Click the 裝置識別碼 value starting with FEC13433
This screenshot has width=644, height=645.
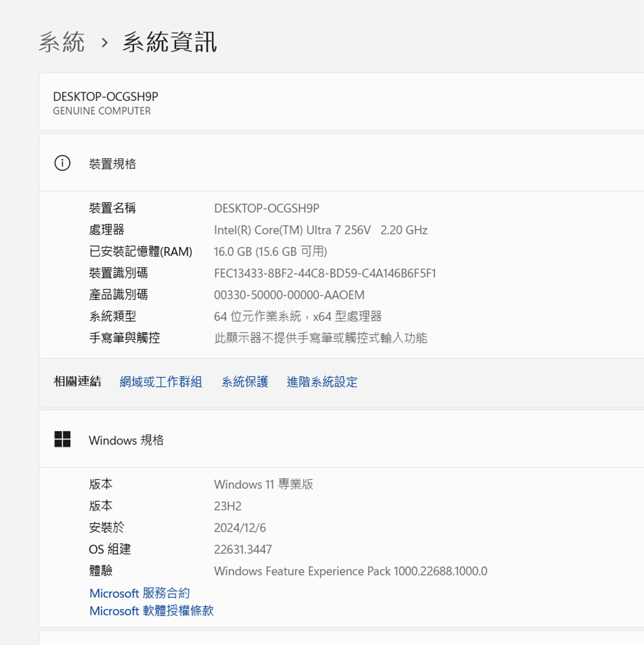click(325, 273)
